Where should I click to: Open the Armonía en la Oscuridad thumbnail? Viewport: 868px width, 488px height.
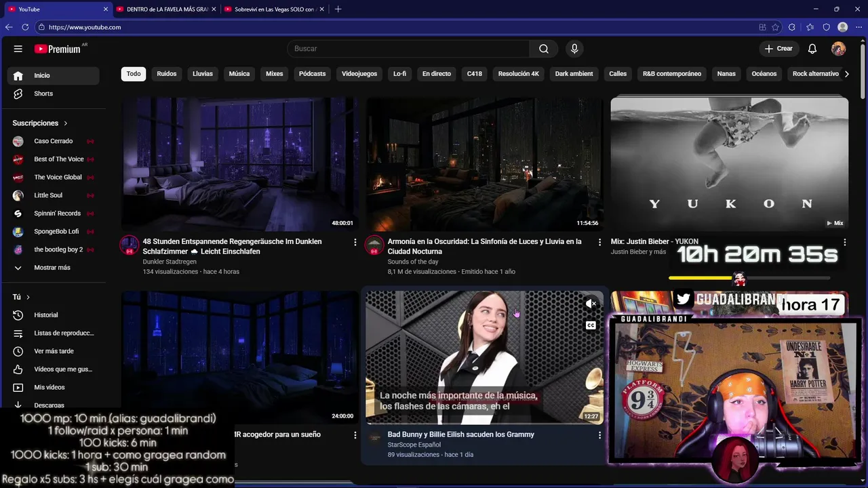tap(484, 164)
